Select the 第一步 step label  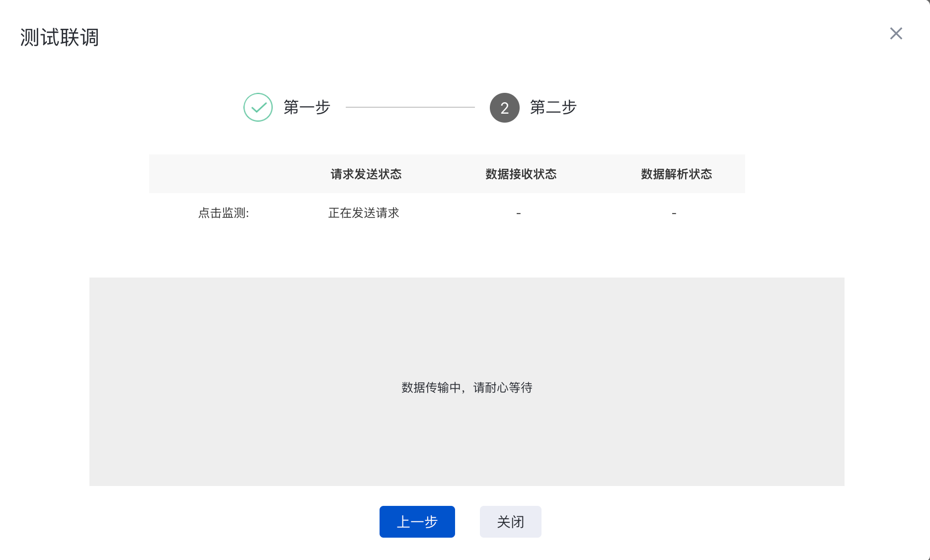[307, 107]
